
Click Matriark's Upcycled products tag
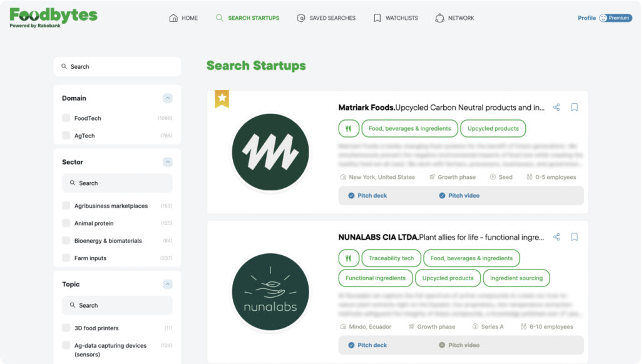pyautogui.click(x=493, y=128)
